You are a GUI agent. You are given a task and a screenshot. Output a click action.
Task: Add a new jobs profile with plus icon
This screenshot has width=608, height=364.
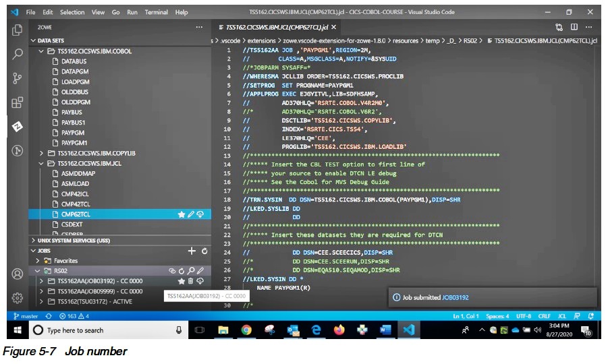tap(192, 251)
